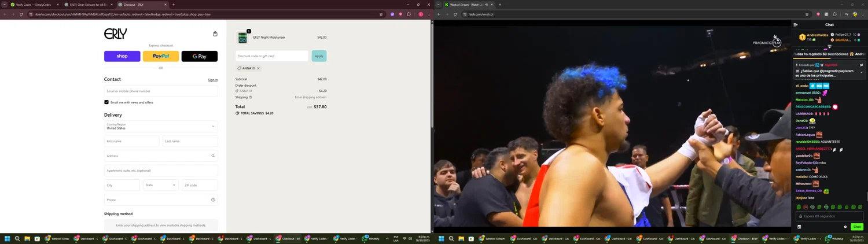Reload the kick.com/westcol page
This screenshot has width=868, height=244.
(x=455, y=14)
